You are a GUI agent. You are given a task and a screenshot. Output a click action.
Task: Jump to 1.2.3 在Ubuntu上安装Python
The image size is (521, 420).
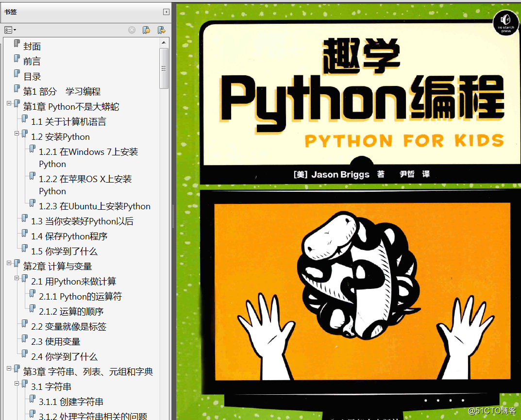coord(95,206)
